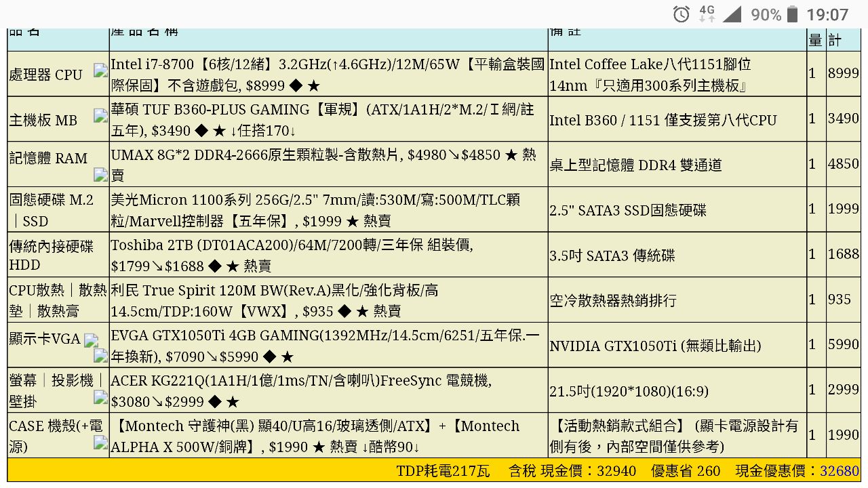Tap the alarm clock icon in status bar
Image resolution: width=868 pixels, height=488 pixels.
point(681,14)
